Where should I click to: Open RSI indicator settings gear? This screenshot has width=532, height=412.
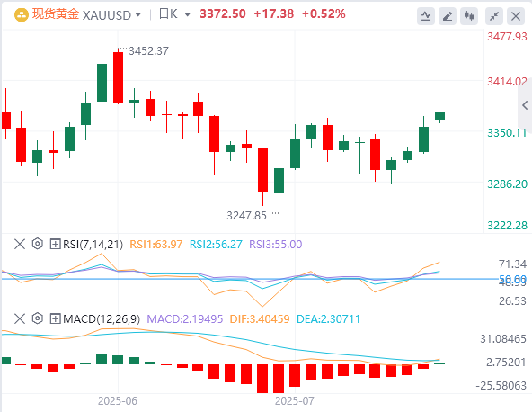[x=38, y=244]
